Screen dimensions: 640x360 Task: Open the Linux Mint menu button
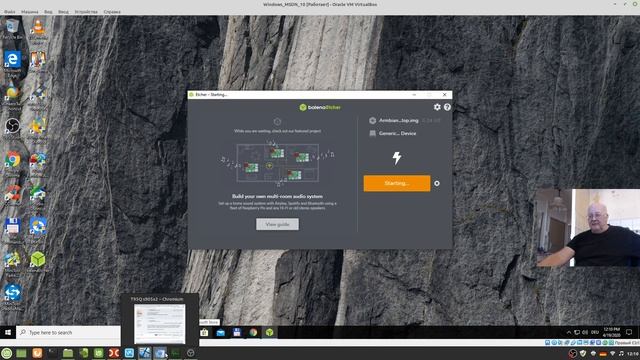[x=7, y=353]
